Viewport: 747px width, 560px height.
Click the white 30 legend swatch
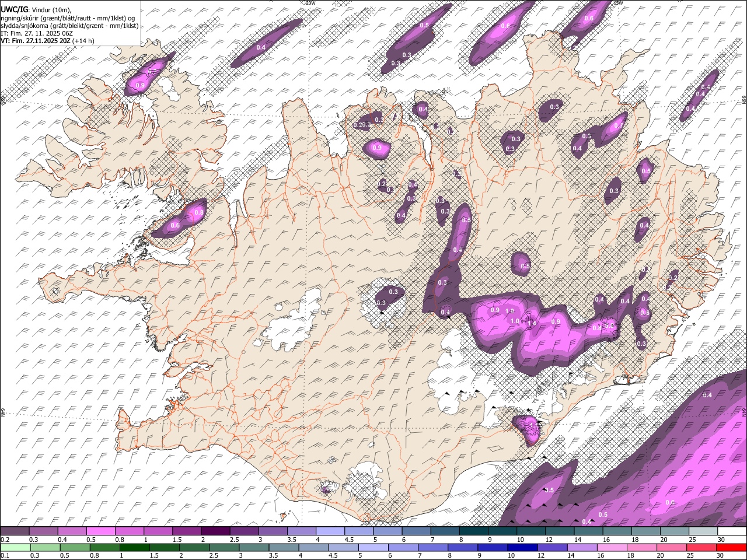[x=731, y=531]
